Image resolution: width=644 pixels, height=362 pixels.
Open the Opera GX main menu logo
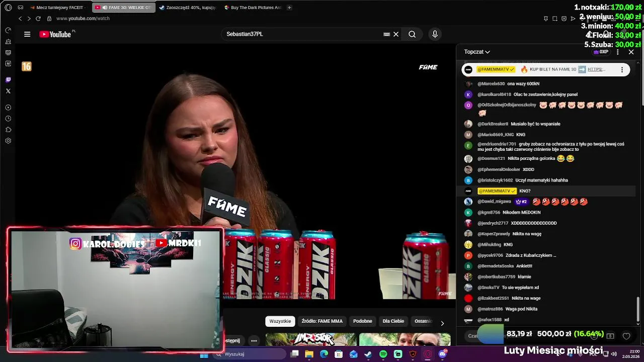click(x=8, y=8)
